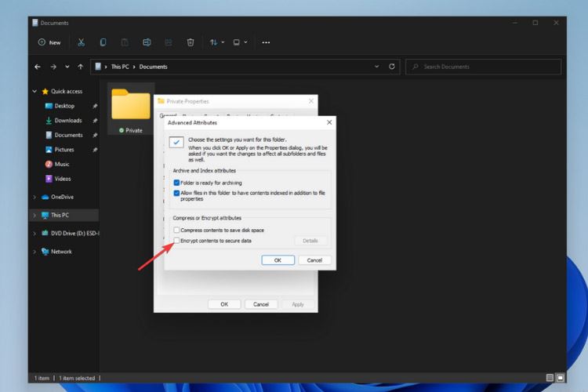Go up one folder level arrow
Screen dimensions: 588x392
click(x=80, y=67)
